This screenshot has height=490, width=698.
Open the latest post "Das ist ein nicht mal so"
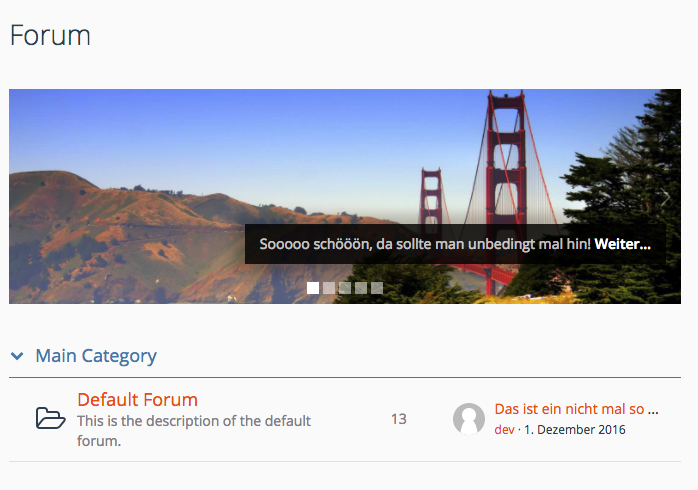[576, 409]
